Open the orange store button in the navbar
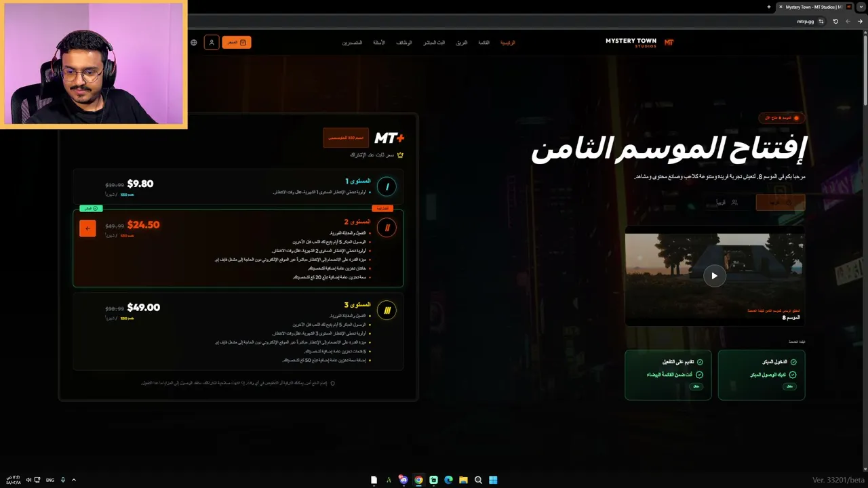Viewport: 868px width, 488px height. [236, 43]
